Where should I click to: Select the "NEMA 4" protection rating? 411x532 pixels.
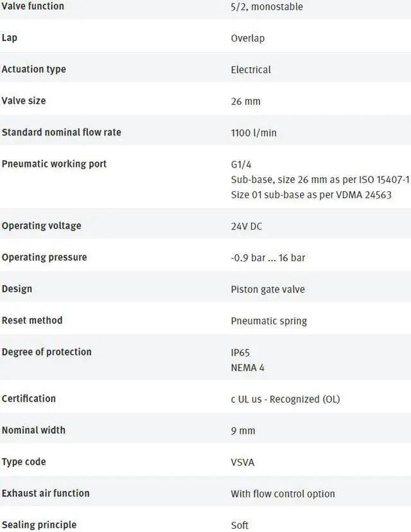point(247,368)
